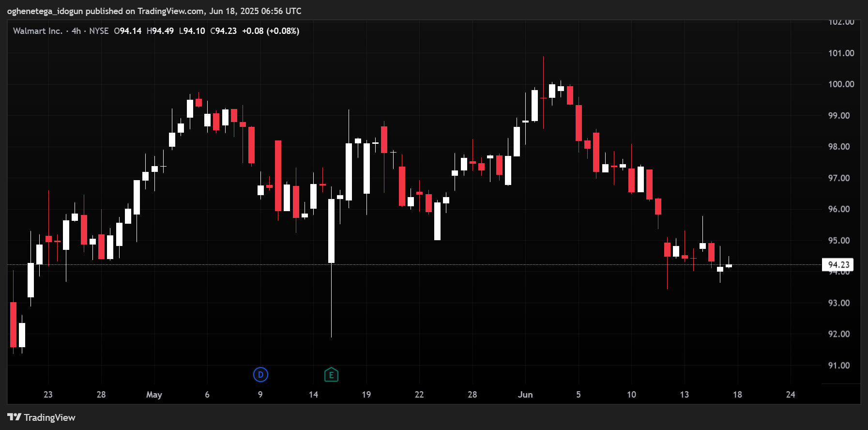
Task: Click the 'NYSE' exchange label
Action: click(x=99, y=31)
